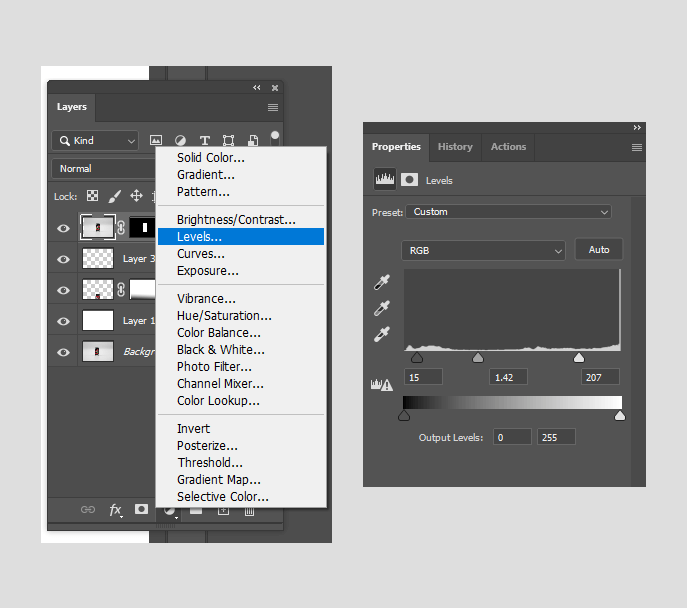Click the input shadow slider triangle
687x608 pixels.
click(x=417, y=357)
